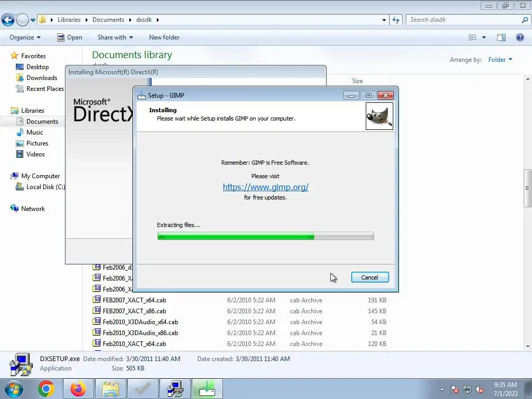
Task: Open recent pages dropdown beside Forward
Action: (x=33, y=20)
